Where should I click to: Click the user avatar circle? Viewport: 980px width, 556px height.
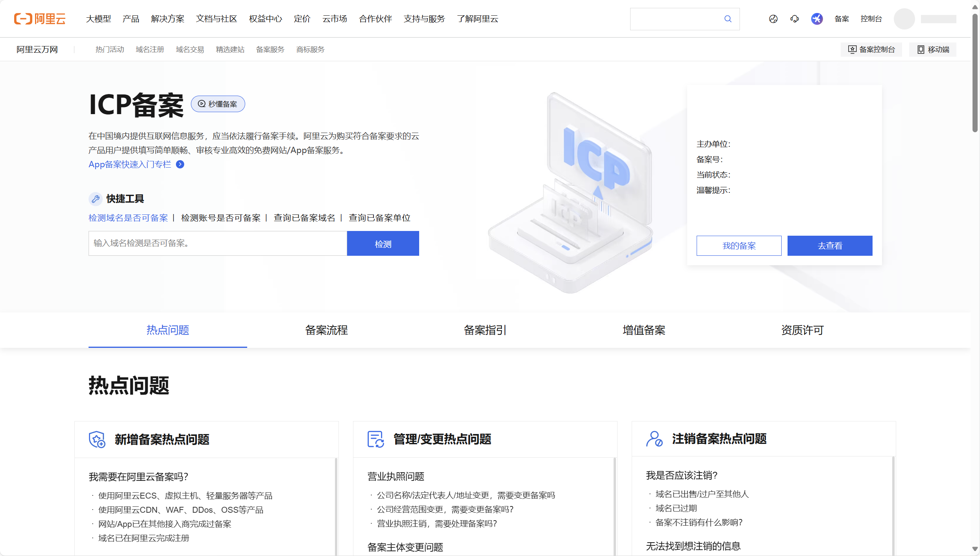pyautogui.click(x=904, y=19)
